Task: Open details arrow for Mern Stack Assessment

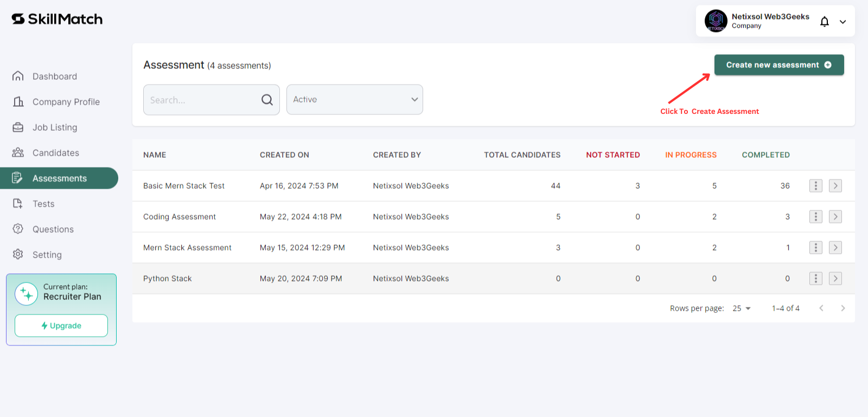Action: click(835, 248)
